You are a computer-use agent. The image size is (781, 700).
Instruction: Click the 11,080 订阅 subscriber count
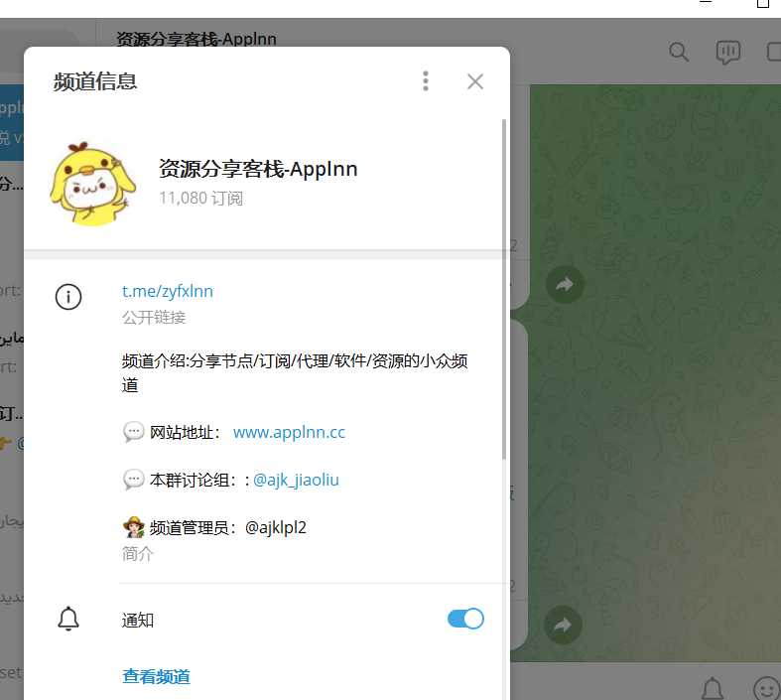200,199
